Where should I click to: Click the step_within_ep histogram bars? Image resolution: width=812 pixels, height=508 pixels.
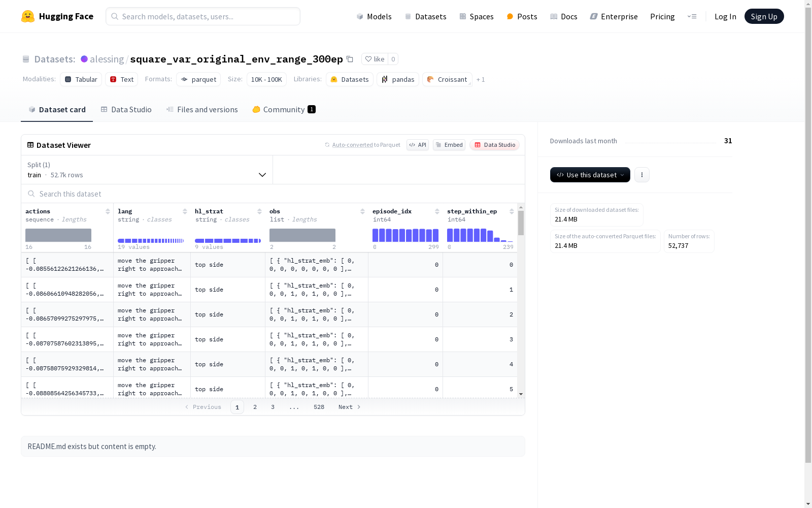pos(480,235)
